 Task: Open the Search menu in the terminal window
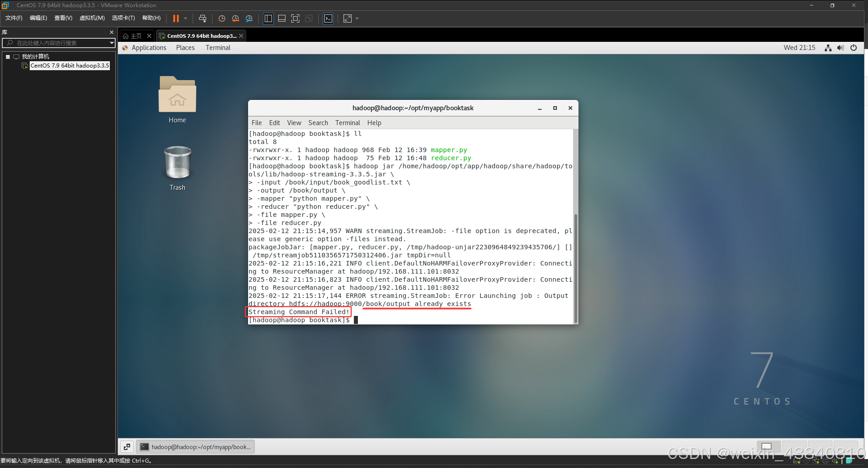[x=318, y=122]
